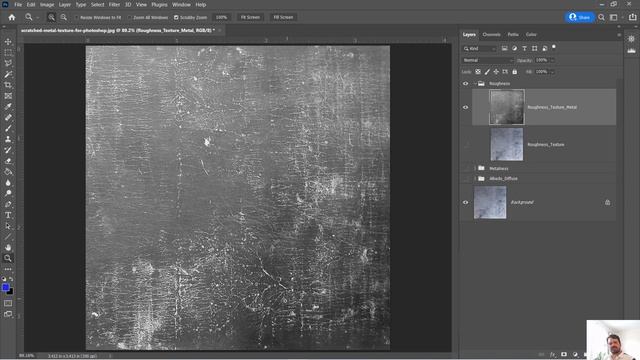The height and width of the screenshot is (360, 640).
Task: Filter layers by adjustment layers
Action: 514,48
